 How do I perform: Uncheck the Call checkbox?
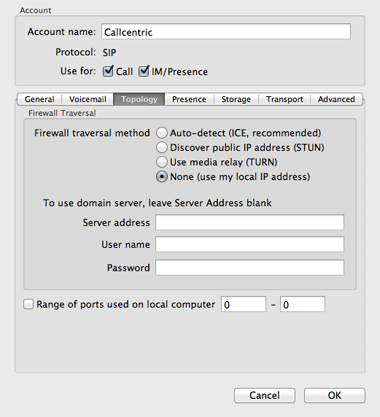pos(108,71)
